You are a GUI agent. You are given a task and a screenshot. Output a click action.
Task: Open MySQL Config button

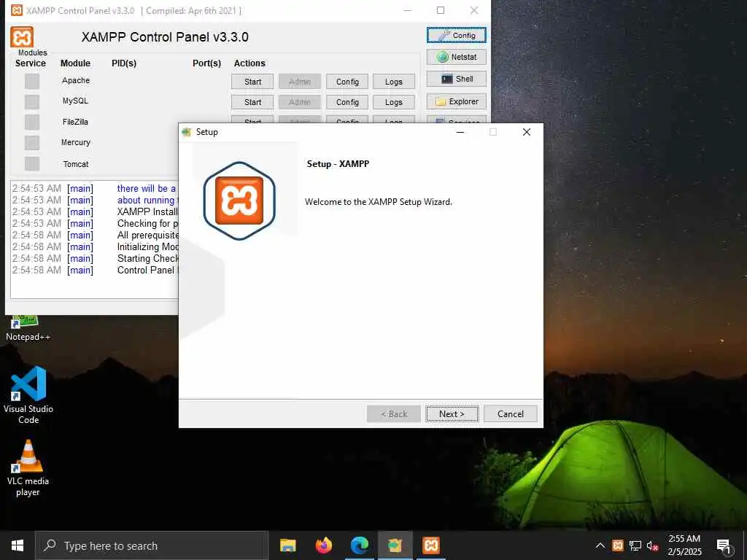pos(347,102)
